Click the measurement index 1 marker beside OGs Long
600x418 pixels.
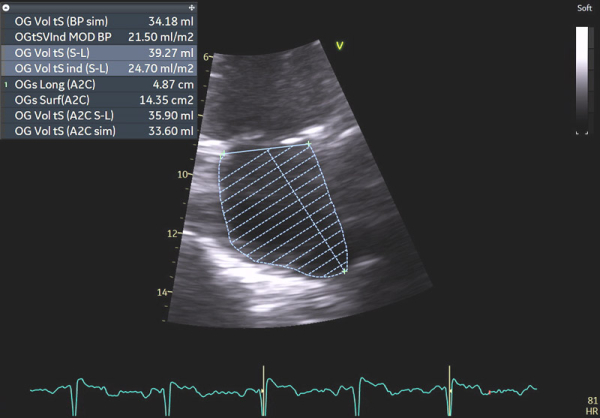pyautogui.click(x=5, y=84)
